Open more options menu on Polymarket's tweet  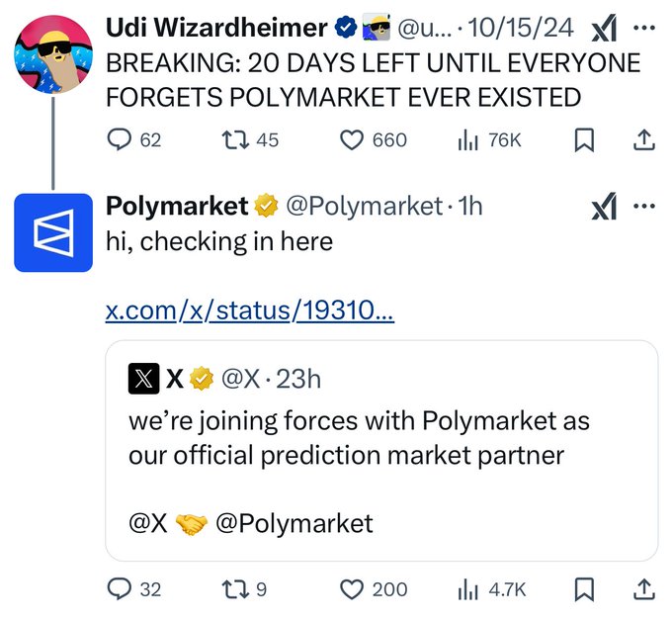(644, 206)
